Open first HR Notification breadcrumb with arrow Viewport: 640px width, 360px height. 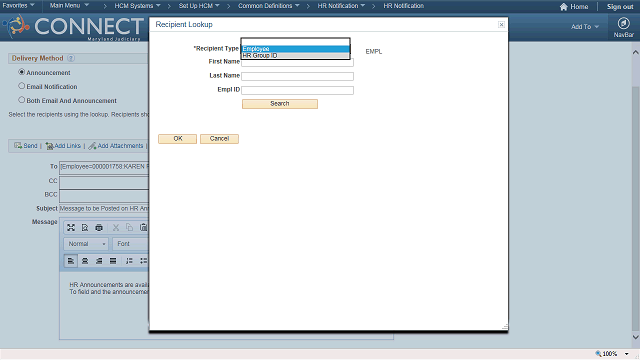pos(341,6)
